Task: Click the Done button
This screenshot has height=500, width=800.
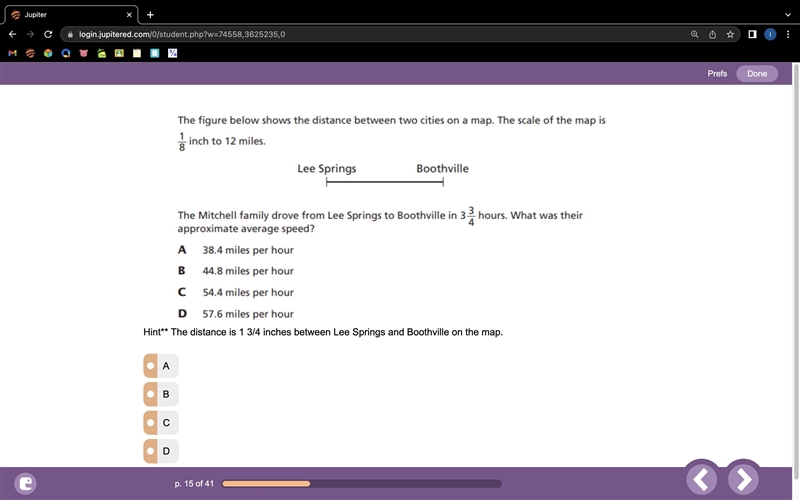Action: [x=757, y=73]
